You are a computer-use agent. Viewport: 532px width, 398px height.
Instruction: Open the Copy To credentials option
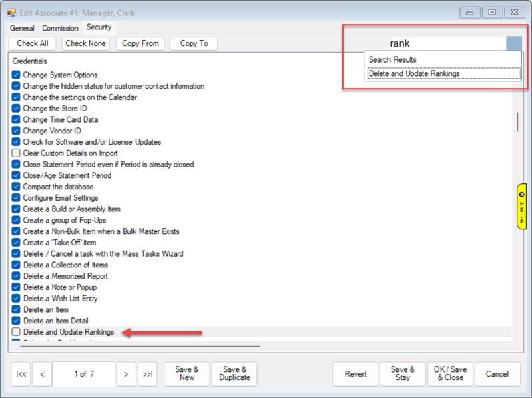pyautogui.click(x=194, y=43)
